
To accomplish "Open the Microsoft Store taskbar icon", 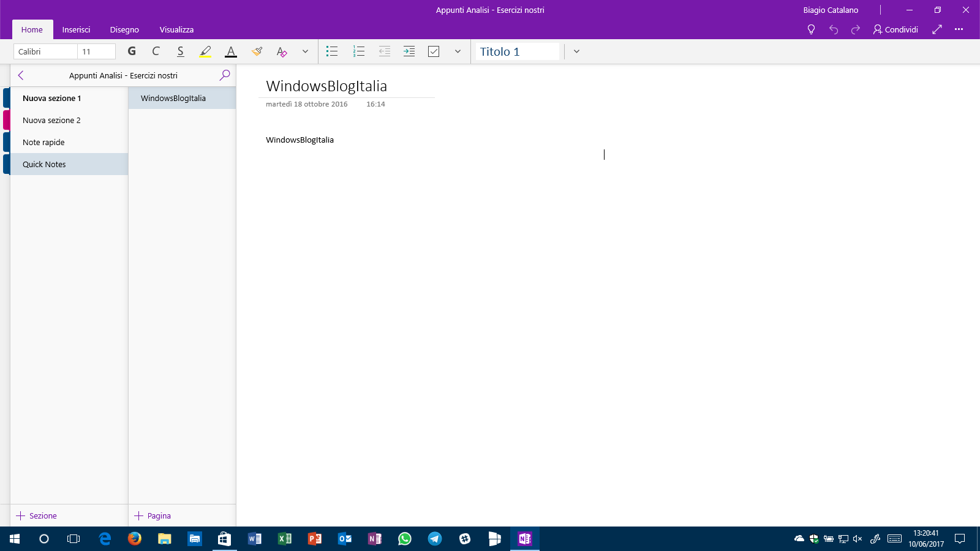I will [x=225, y=539].
